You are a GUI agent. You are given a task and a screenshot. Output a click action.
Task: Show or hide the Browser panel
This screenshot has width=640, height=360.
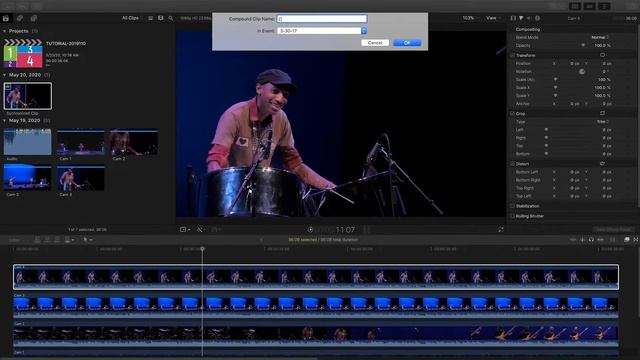575,6
